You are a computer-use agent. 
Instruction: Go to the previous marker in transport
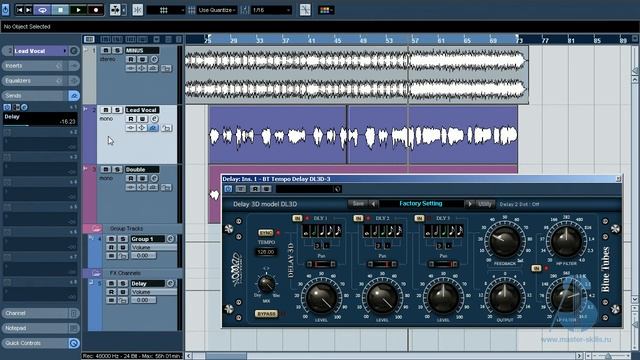coord(19,10)
